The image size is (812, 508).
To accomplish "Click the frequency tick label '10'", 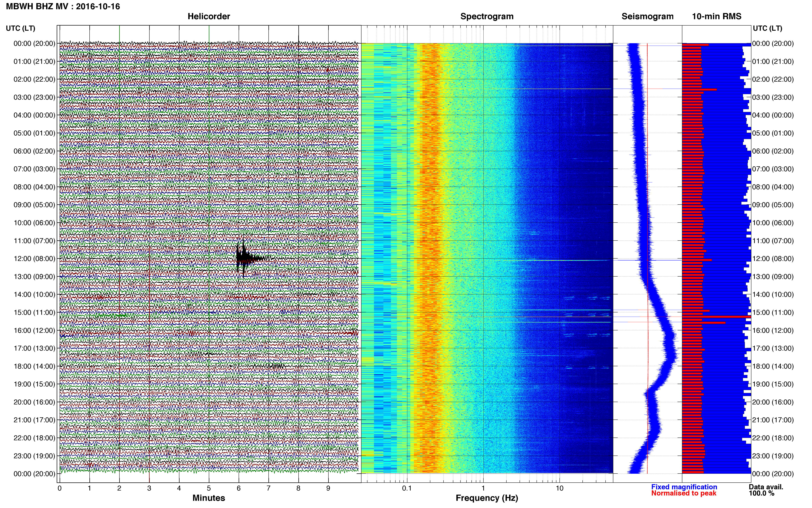I will click(559, 488).
